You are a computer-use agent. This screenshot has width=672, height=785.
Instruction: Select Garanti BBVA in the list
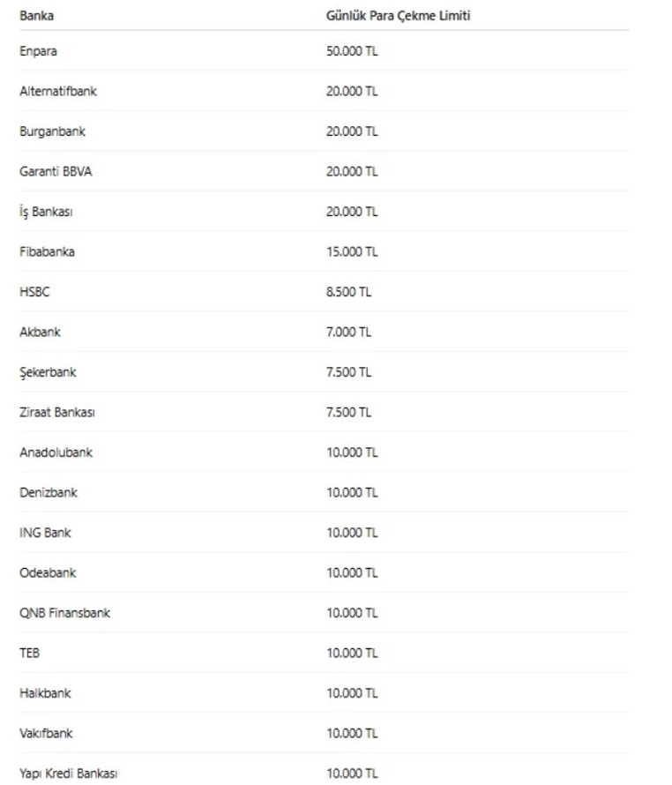point(56,171)
